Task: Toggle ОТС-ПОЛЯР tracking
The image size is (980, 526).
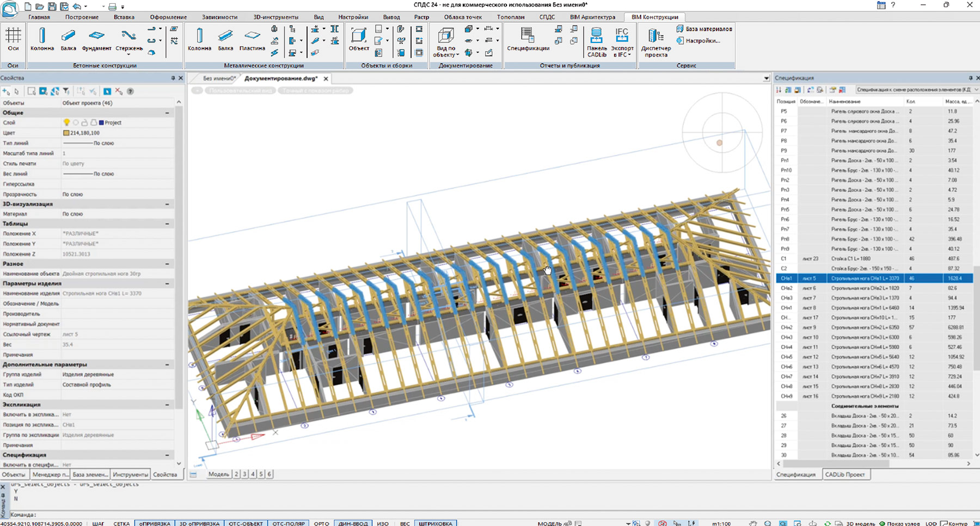Action: tap(289, 523)
